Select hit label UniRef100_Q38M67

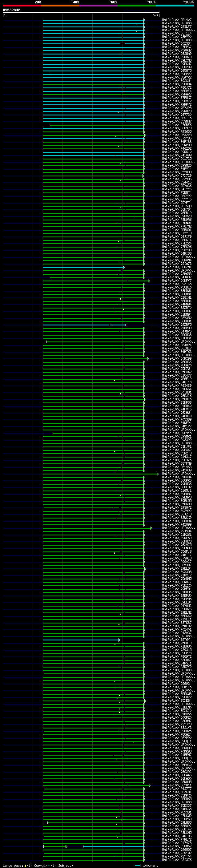(x=177, y=846)
